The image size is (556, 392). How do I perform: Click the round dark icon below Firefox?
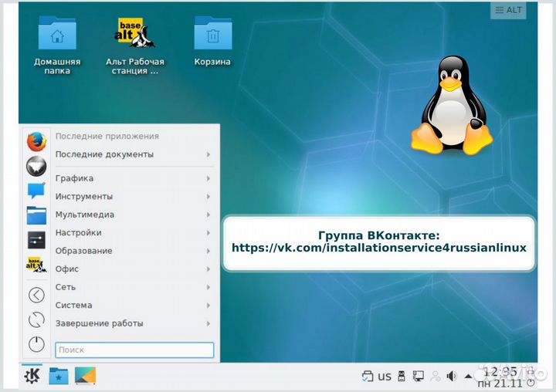tap(36, 166)
